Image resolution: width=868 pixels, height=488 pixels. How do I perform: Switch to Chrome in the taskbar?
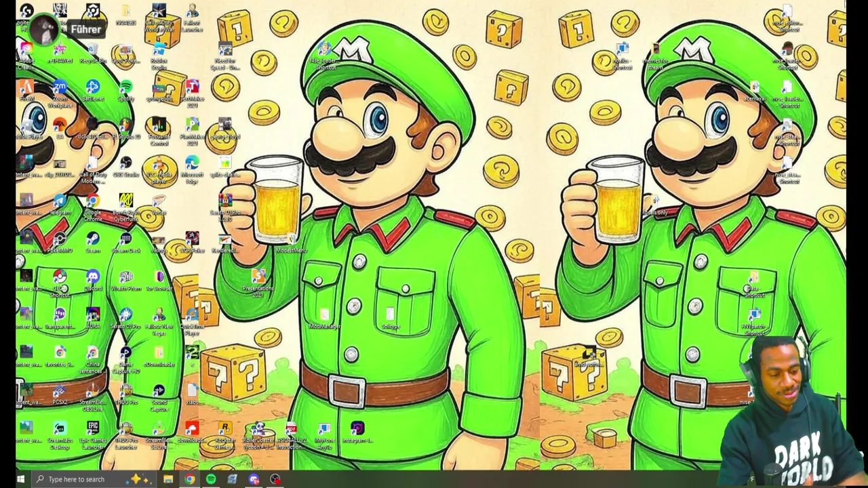190,479
